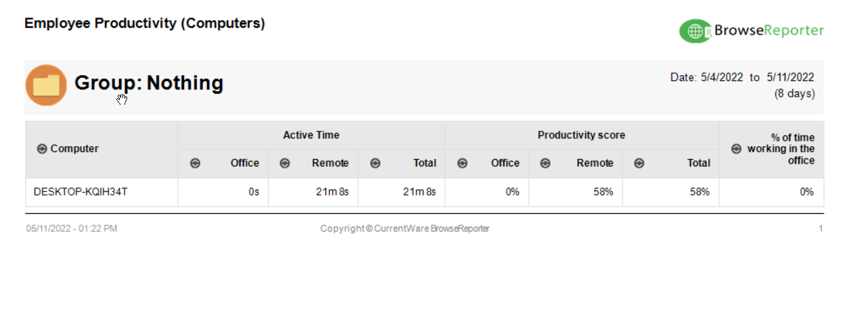Click the 21m 8s Remote active time cell

click(332, 192)
